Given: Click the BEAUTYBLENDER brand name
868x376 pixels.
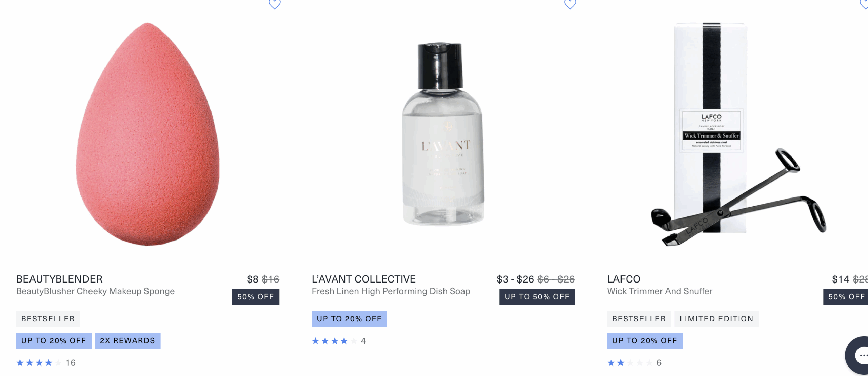Looking at the screenshot, I should [59, 279].
